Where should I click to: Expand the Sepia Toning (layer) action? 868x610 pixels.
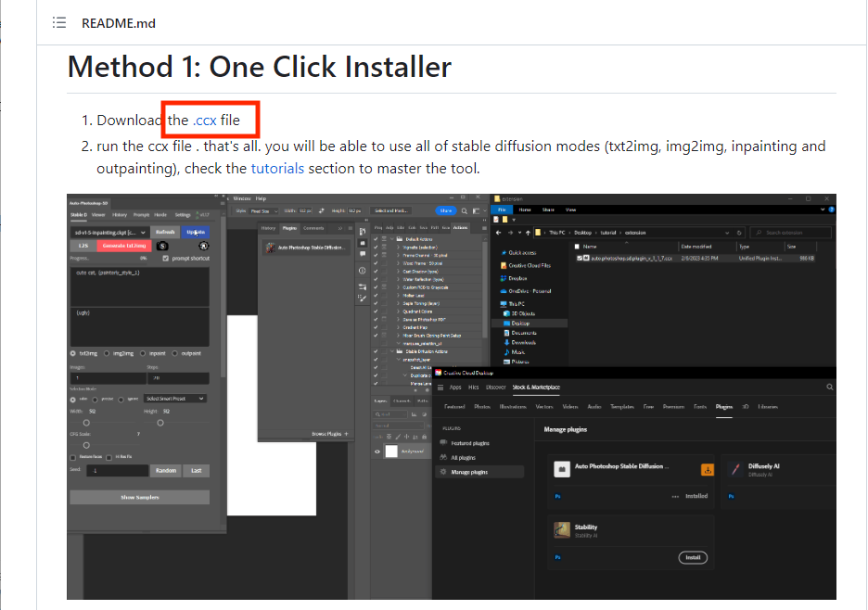(x=398, y=303)
